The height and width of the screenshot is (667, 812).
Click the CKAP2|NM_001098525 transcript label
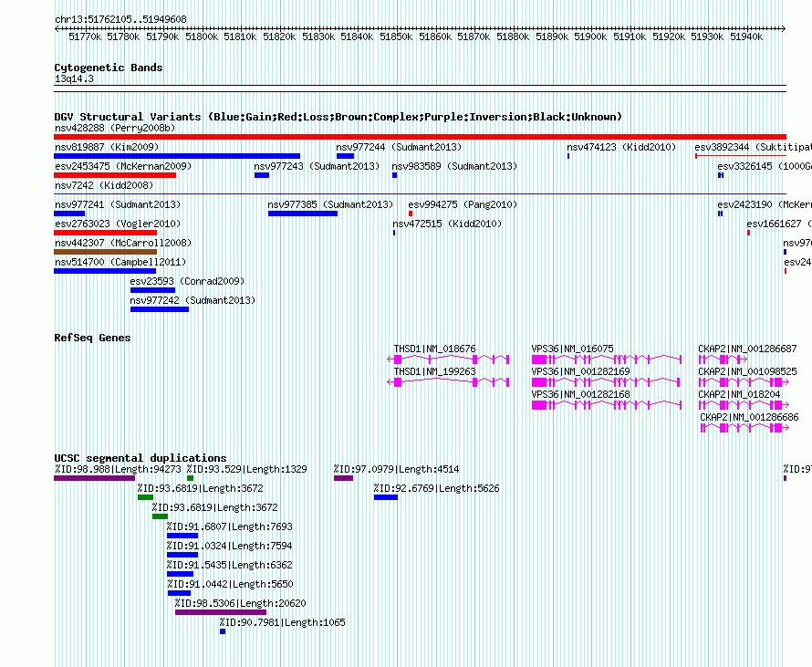(x=747, y=371)
